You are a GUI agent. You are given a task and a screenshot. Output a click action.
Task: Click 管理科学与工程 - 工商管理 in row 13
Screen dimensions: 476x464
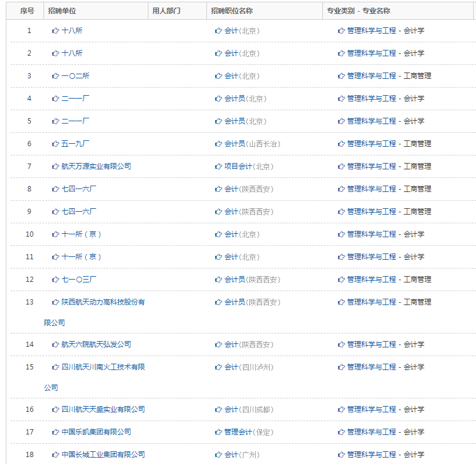(389, 302)
